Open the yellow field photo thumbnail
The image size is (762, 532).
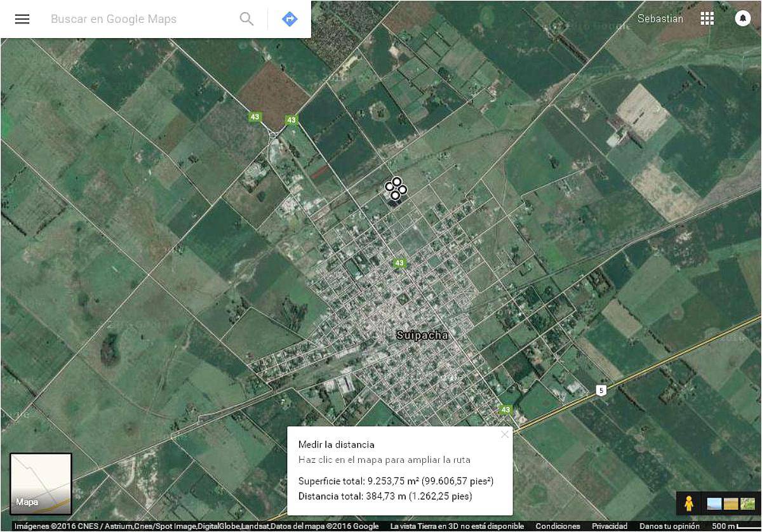(x=730, y=503)
